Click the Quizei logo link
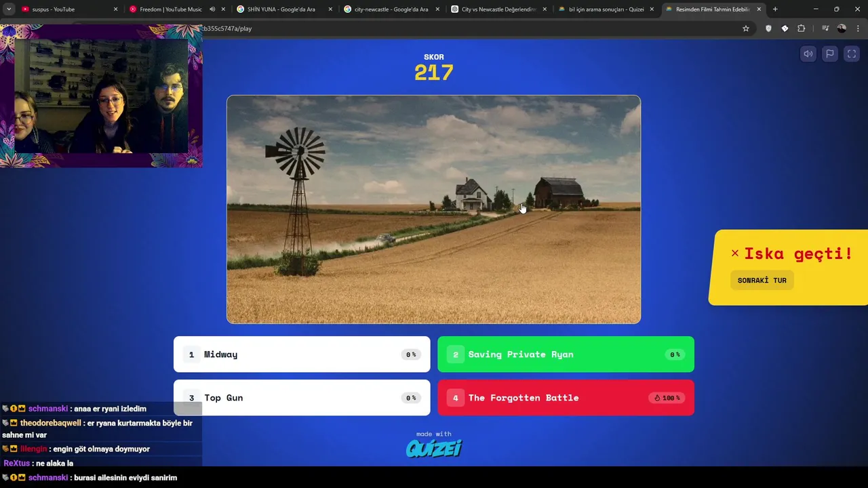 tap(434, 448)
